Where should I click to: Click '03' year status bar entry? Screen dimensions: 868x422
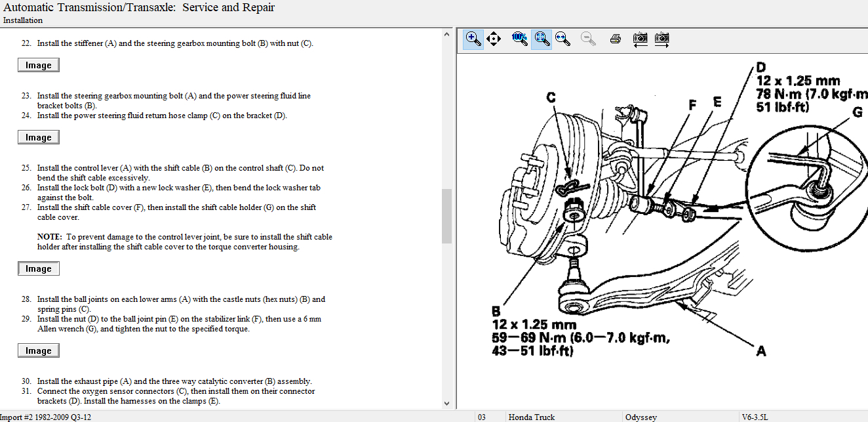(x=482, y=417)
